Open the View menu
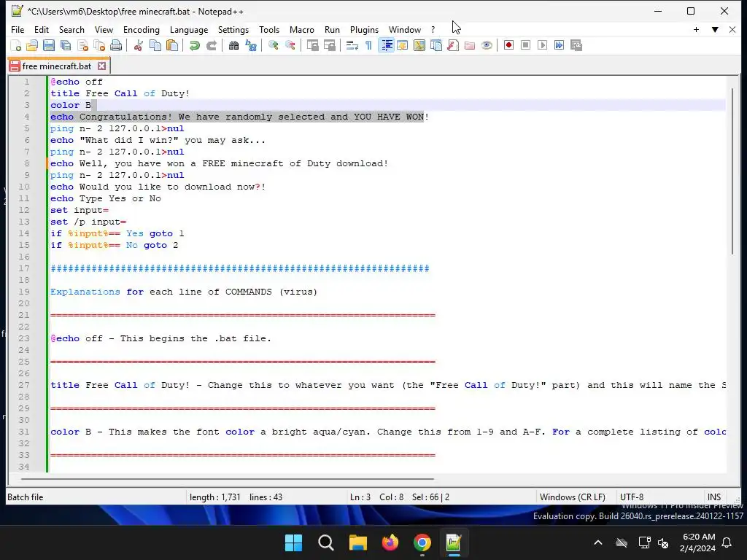This screenshot has height=560, width=747. coord(104,29)
